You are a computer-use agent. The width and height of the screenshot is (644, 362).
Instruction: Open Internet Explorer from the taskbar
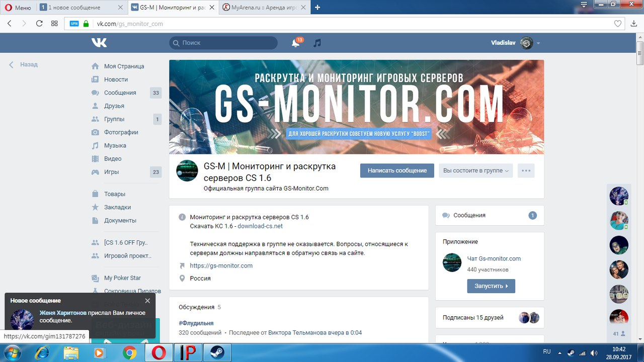pos(42,353)
